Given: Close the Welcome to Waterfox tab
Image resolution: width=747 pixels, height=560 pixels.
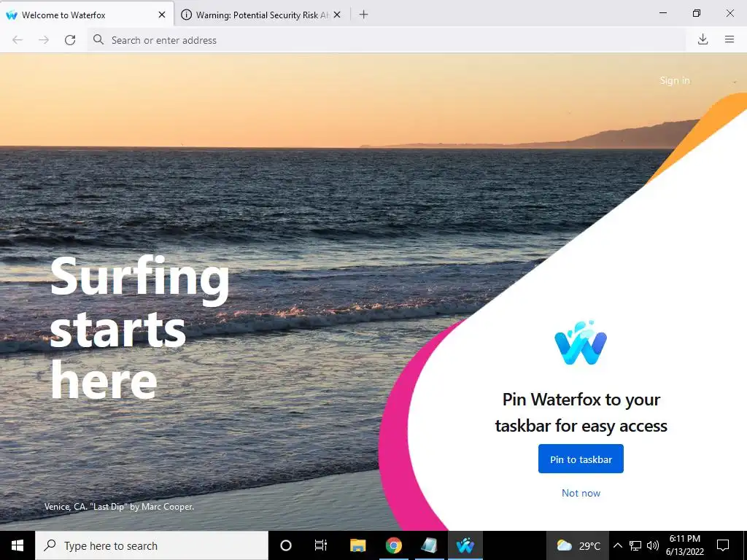Looking at the screenshot, I should pos(162,15).
